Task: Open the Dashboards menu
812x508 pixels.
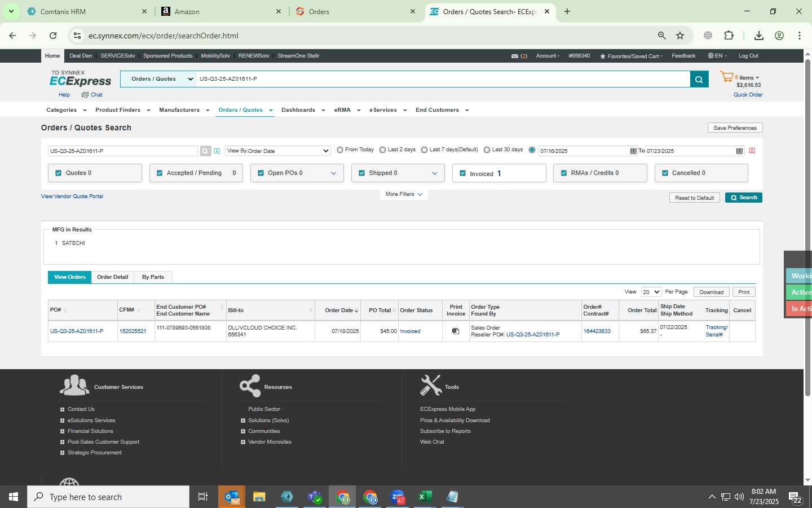Action: click(x=303, y=110)
